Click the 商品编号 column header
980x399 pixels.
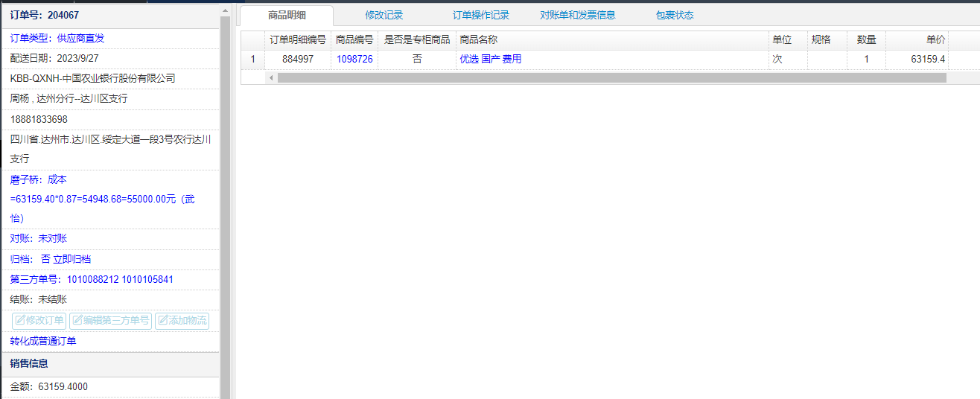tap(354, 39)
